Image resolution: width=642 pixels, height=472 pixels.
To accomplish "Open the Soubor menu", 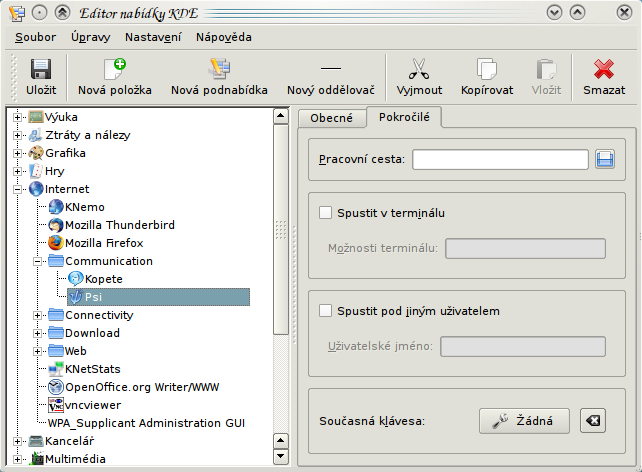I will [x=36, y=37].
